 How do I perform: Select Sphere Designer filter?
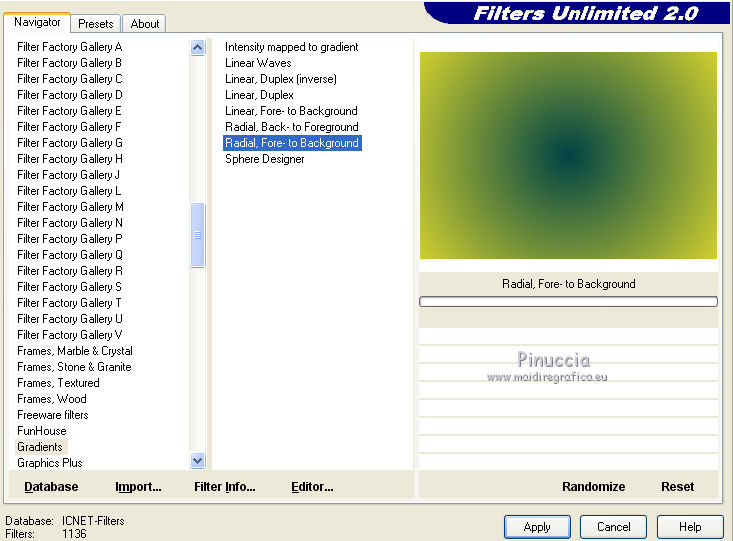(265, 159)
